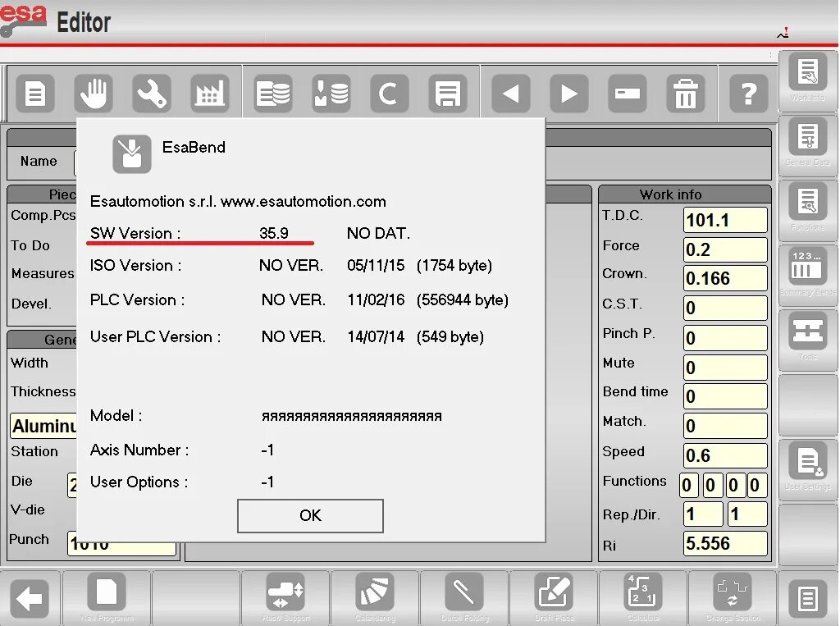
Task: Select the Ri value field 5.556
Action: (725, 543)
